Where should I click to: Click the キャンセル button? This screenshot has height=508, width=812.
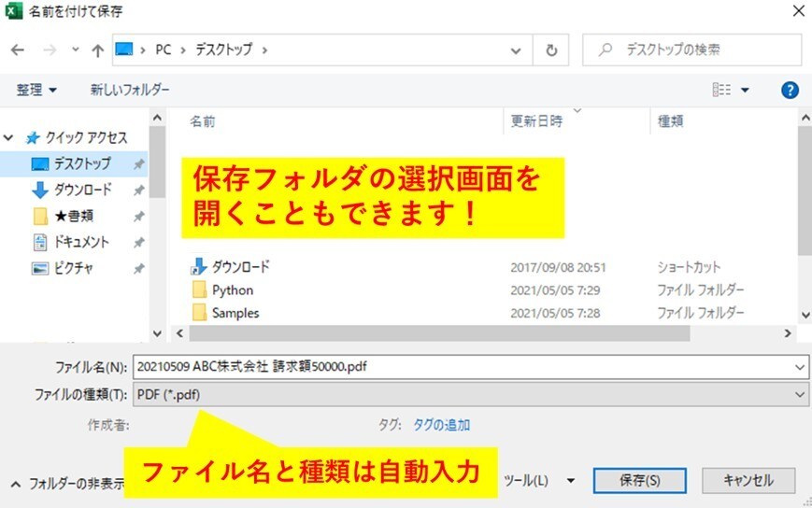coord(748,481)
